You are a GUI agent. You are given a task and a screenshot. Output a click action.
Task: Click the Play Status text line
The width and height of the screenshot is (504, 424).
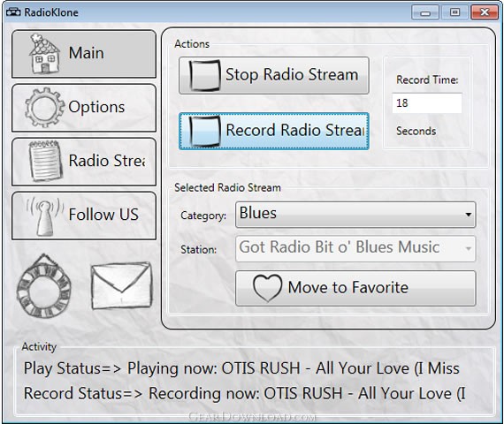(241, 368)
